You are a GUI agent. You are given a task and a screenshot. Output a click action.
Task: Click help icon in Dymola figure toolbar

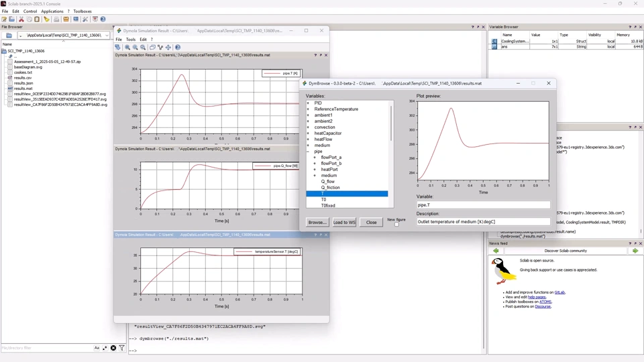click(178, 47)
